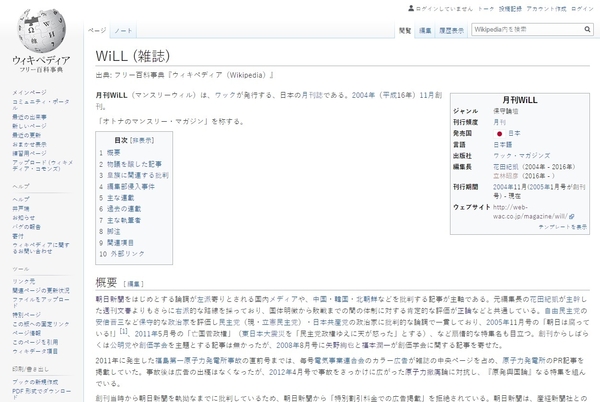The height and width of the screenshot is (402, 600).
Task: Click テンプレートを表示 in infobox
Action: (x=562, y=227)
